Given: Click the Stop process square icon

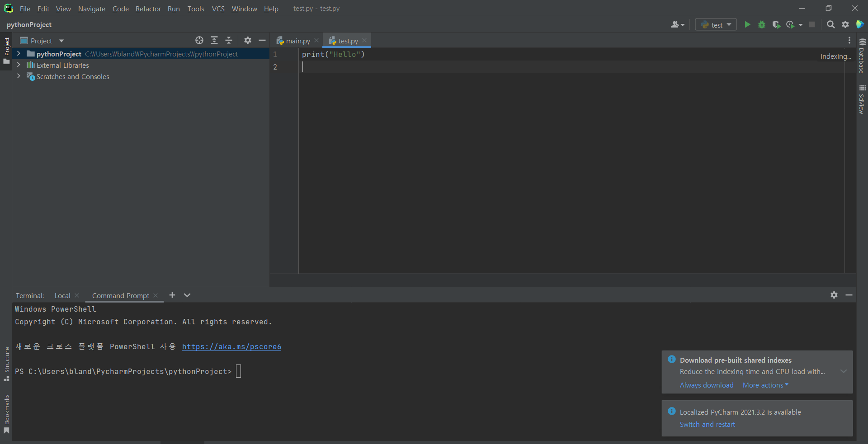Looking at the screenshot, I should point(812,25).
